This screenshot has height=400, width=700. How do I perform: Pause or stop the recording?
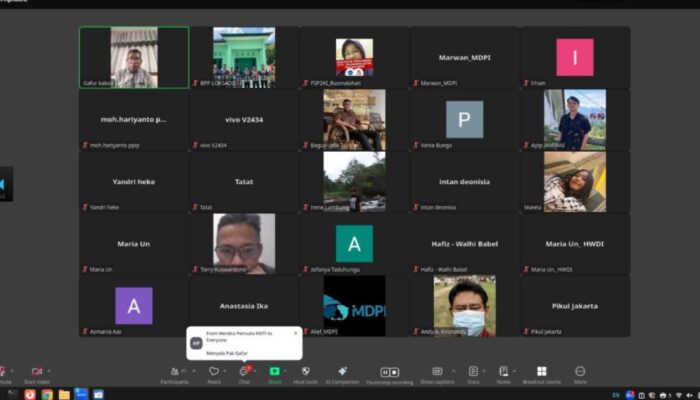coord(389,372)
